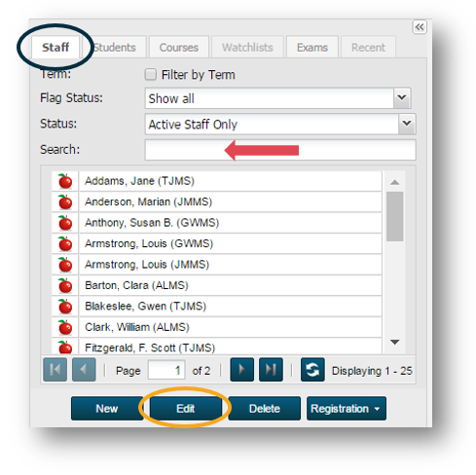Click apple icon beside Addams, Jane
476x475 pixels.
(65, 181)
